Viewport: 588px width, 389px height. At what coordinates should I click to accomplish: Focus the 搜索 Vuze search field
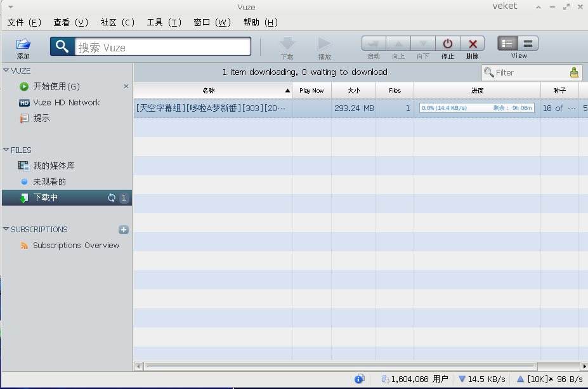tap(163, 47)
